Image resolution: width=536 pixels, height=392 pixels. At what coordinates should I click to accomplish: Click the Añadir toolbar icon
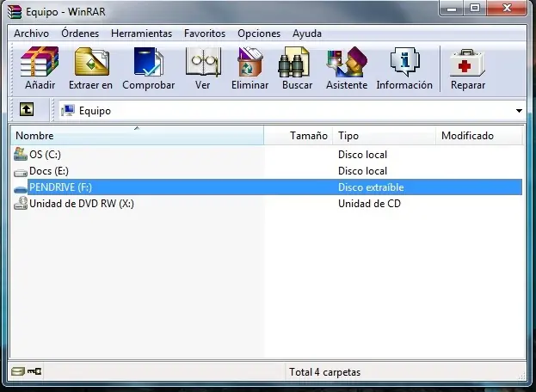click(x=40, y=62)
